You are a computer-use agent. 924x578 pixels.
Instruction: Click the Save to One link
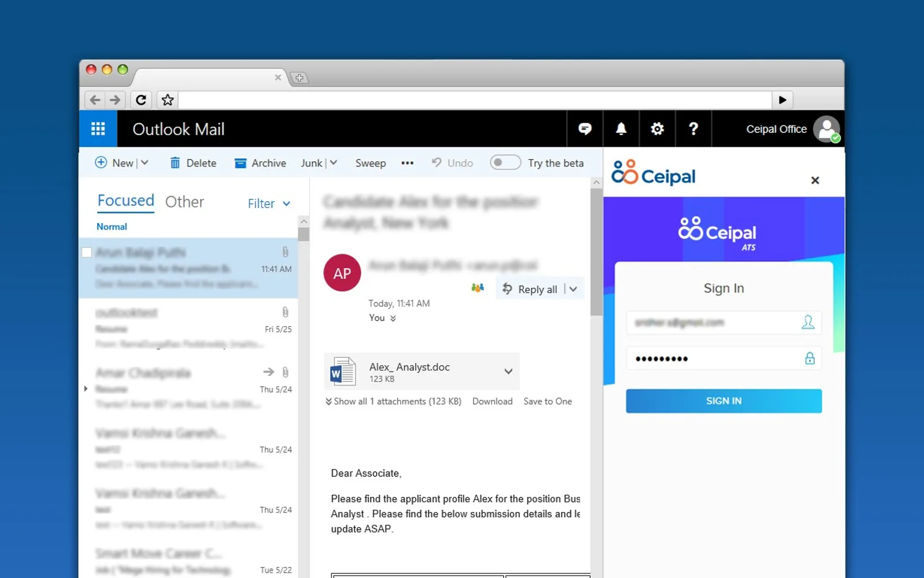547,401
